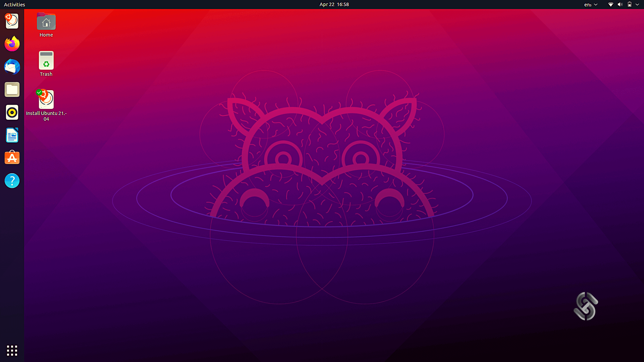
Task: Open the en keyboard layout dropdown
Action: pyautogui.click(x=591, y=4)
